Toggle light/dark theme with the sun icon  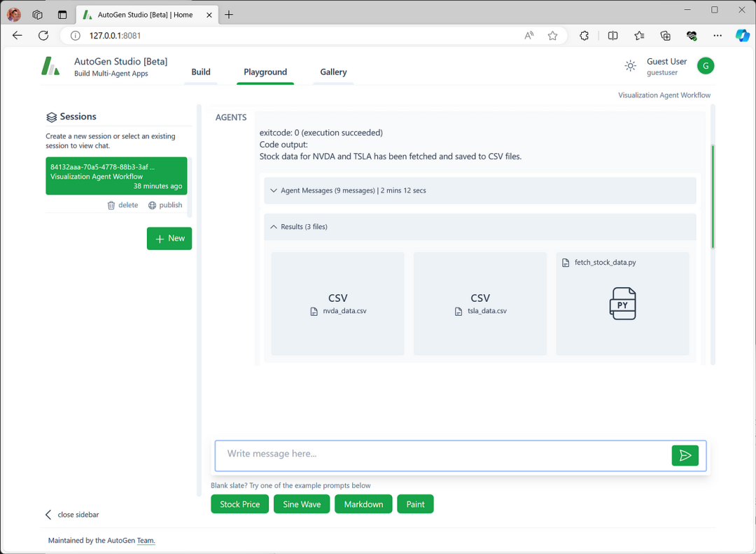[631, 64]
